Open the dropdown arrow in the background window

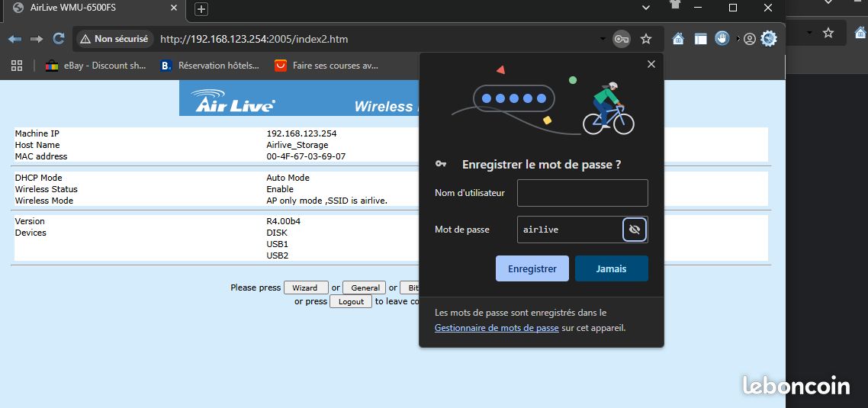click(x=810, y=33)
